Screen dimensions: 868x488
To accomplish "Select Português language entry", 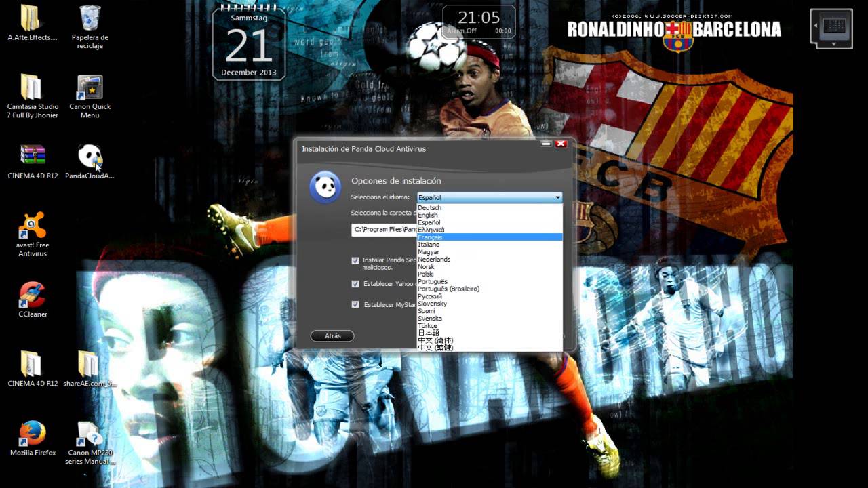I will point(490,281).
